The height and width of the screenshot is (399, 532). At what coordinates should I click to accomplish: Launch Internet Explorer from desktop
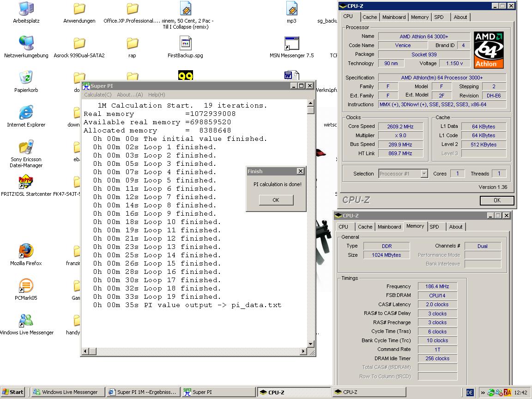[x=26, y=113]
